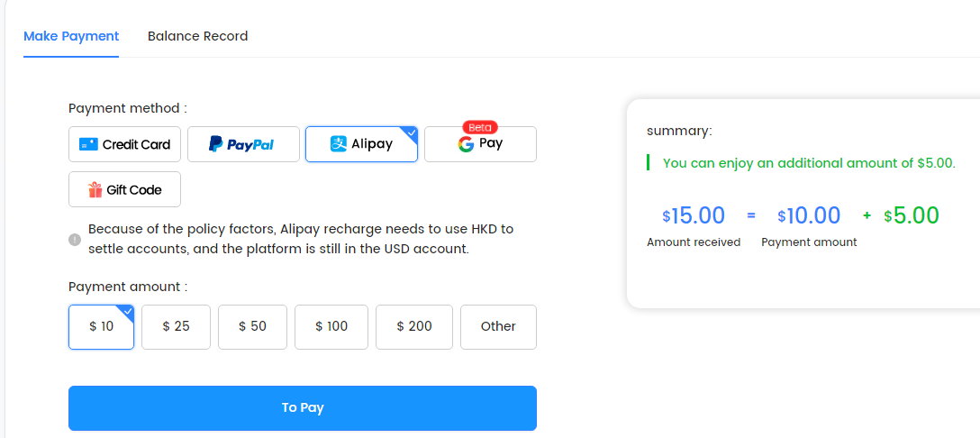Click the green $5.00 bonus amount
The image size is (980, 438).
(x=912, y=216)
